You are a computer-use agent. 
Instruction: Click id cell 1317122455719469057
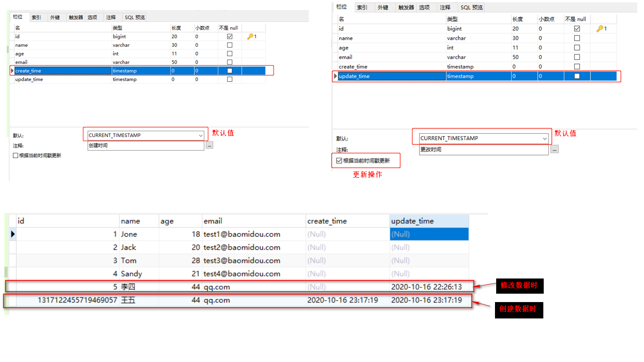[x=68, y=300]
